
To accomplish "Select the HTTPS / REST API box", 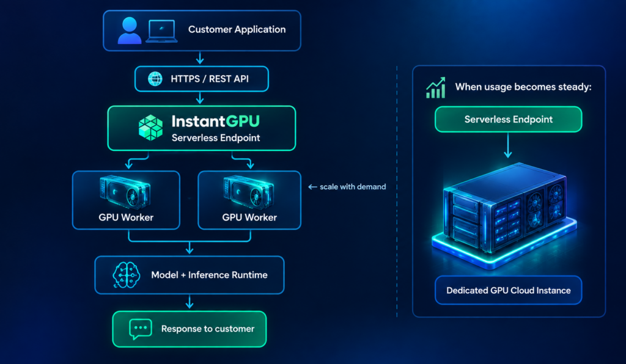I will click(202, 79).
